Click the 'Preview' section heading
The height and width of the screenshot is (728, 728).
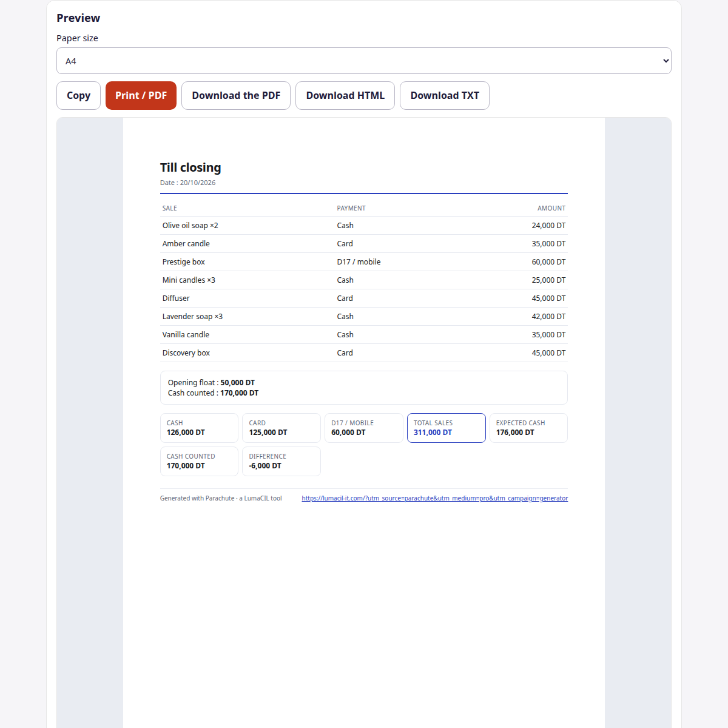78,18
